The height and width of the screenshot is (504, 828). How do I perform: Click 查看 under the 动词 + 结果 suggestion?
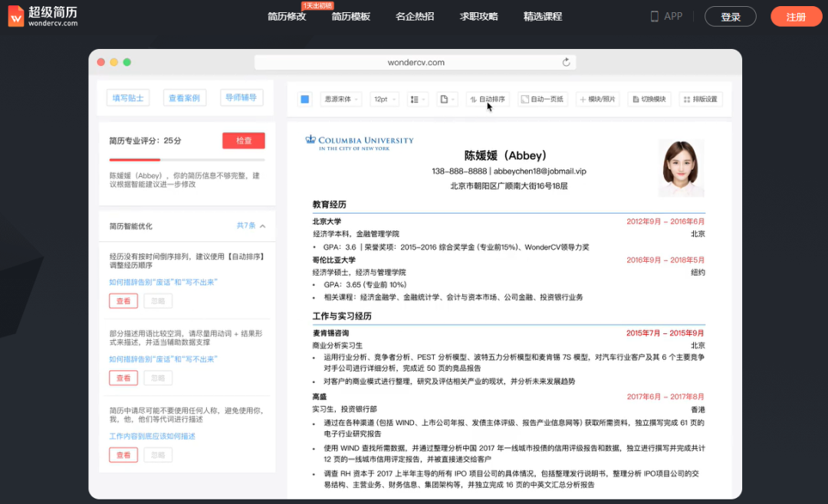123,378
